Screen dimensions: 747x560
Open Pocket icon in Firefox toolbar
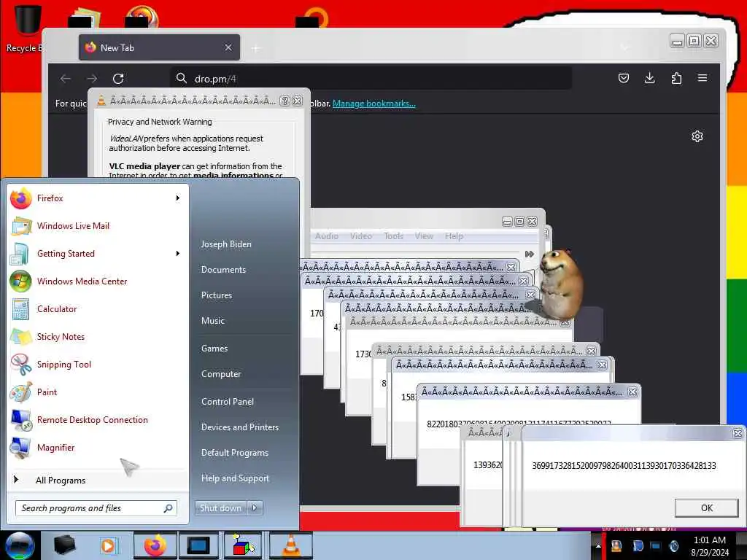pos(624,78)
